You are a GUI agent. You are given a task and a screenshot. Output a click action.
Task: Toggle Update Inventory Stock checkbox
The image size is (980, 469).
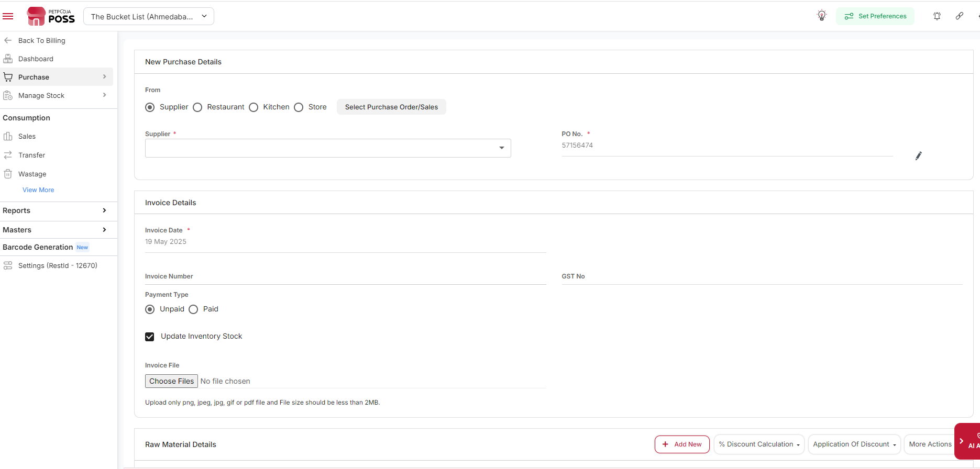150,337
